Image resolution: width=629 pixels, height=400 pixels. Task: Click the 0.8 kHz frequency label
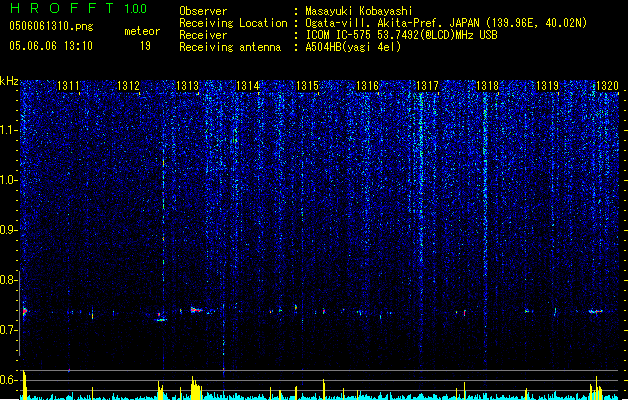9,280
